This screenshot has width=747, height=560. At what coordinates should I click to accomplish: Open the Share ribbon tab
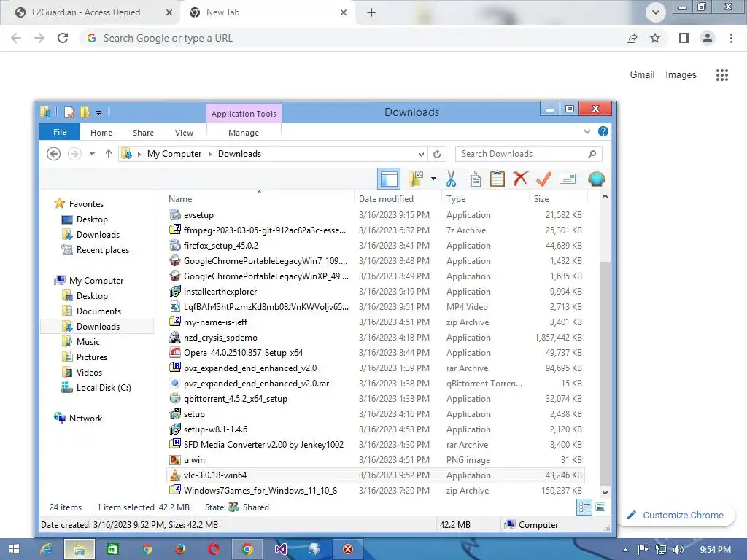coord(144,133)
